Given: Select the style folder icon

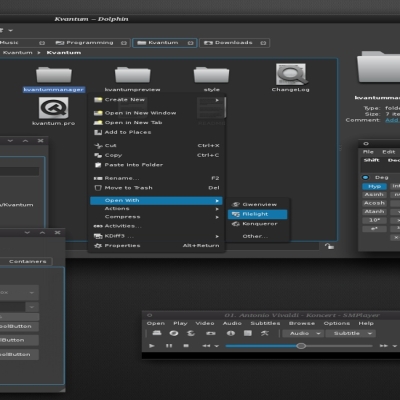Looking at the screenshot, I should click(211, 75).
